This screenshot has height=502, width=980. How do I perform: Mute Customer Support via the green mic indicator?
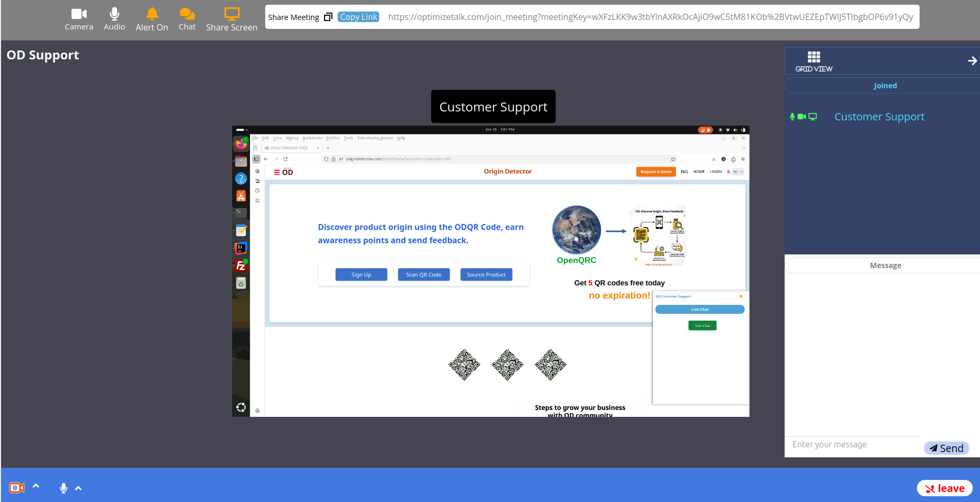coord(792,116)
